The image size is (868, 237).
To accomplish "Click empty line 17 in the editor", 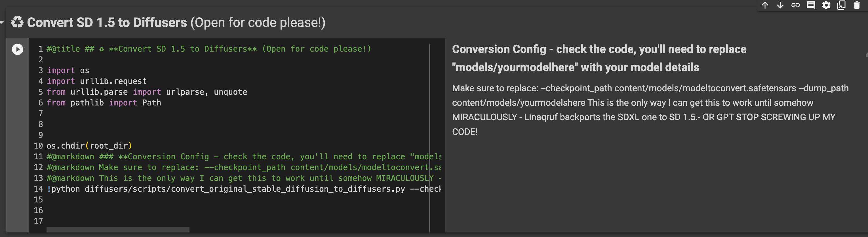I will 236,221.
